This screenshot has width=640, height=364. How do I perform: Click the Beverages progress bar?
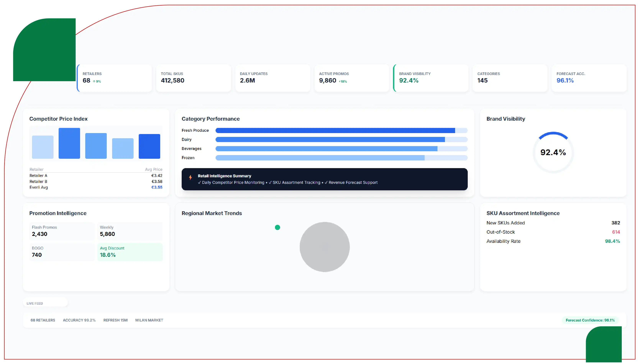[341, 149]
